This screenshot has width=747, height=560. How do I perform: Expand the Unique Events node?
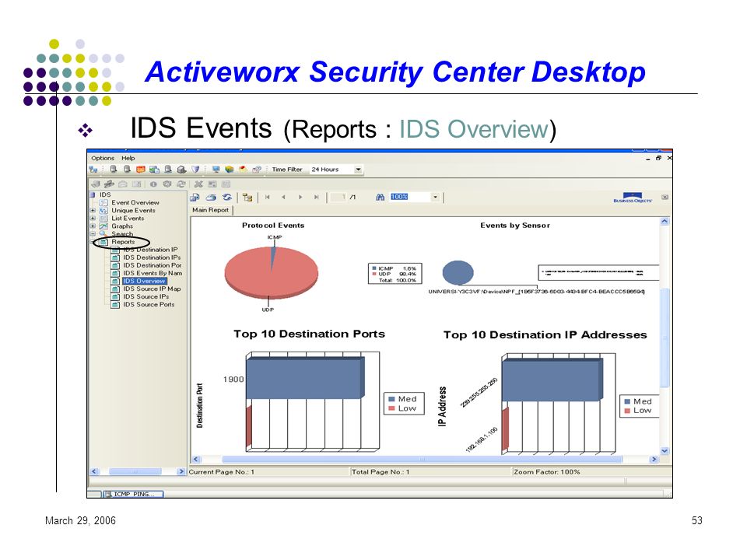point(93,211)
